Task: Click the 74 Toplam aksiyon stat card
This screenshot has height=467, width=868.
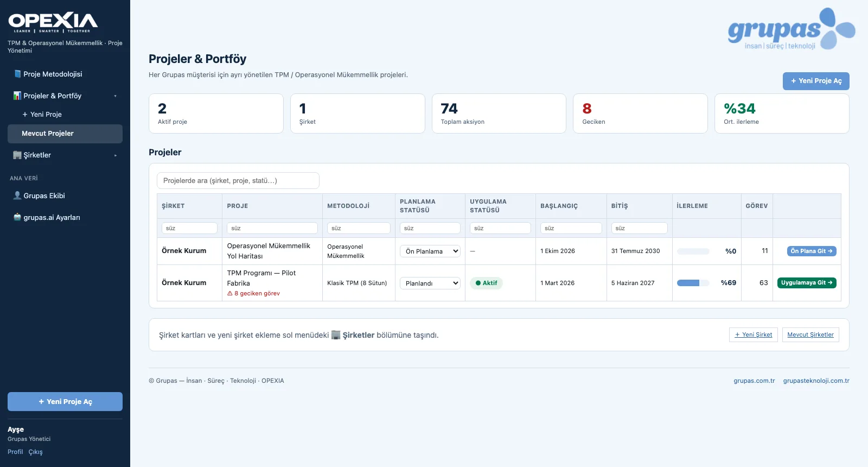Action: [x=499, y=113]
